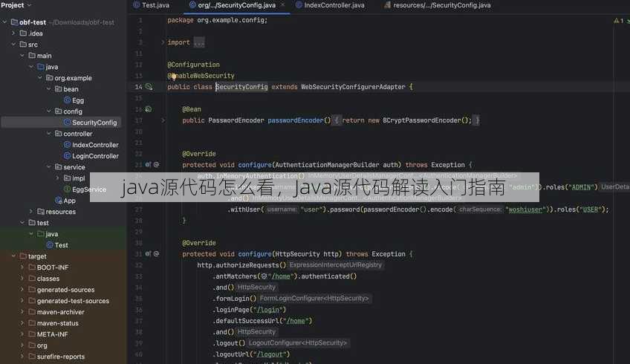Click the Spring gutter icon on line 14

pyautogui.click(x=149, y=87)
